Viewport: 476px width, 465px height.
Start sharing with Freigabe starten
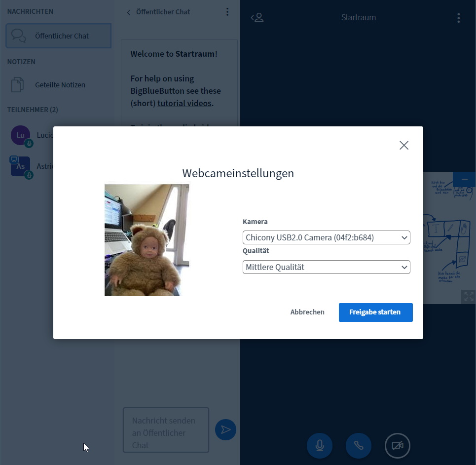375,312
